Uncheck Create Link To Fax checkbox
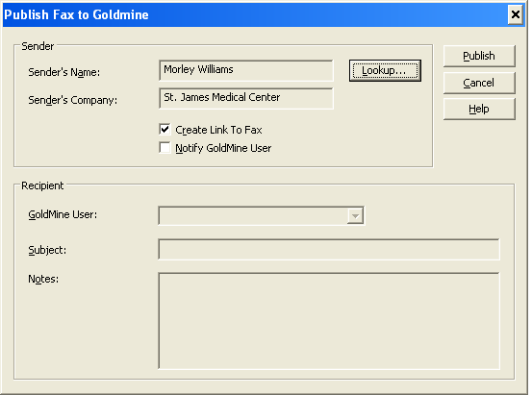The height and width of the screenshot is (395, 532). 165,129
